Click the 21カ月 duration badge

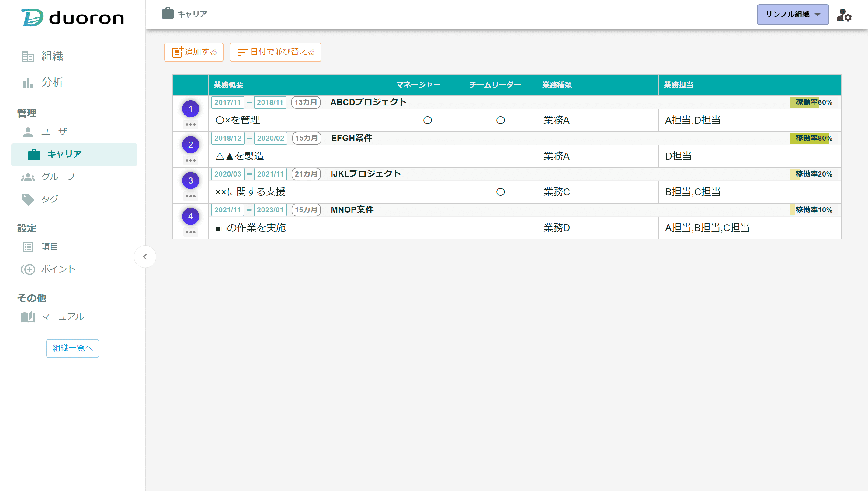pyautogui.click(x=306, y=174)
